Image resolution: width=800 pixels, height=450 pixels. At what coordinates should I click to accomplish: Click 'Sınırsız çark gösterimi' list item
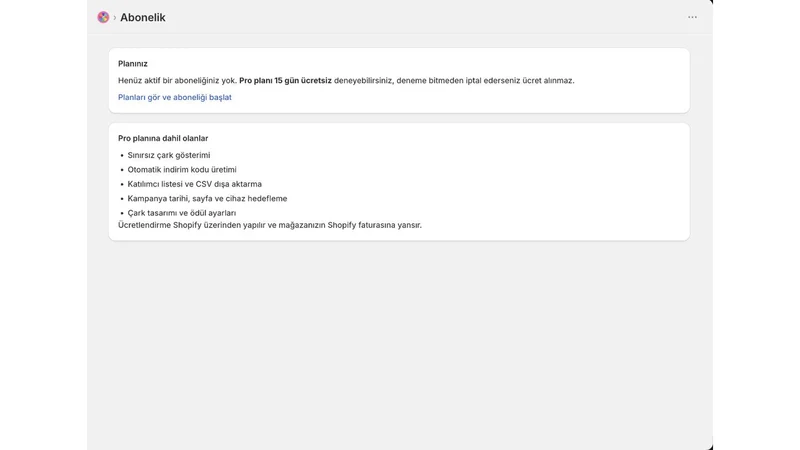tap(169, 155)
